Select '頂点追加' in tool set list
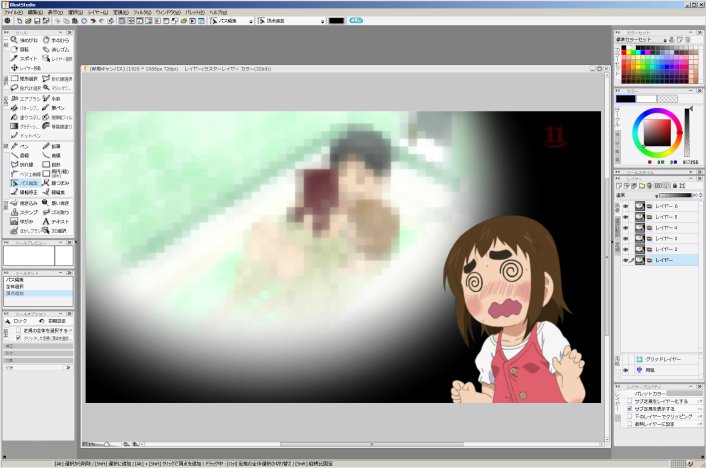Viewport: 706px width, 468px height. pos(38,293)
